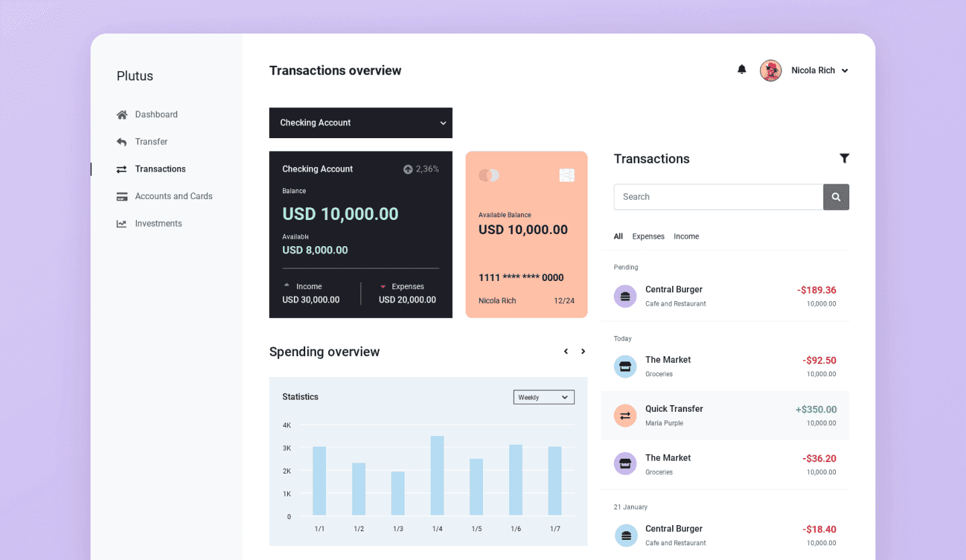Click the Mastercard logo on the peach card

[x=488, y=175]
